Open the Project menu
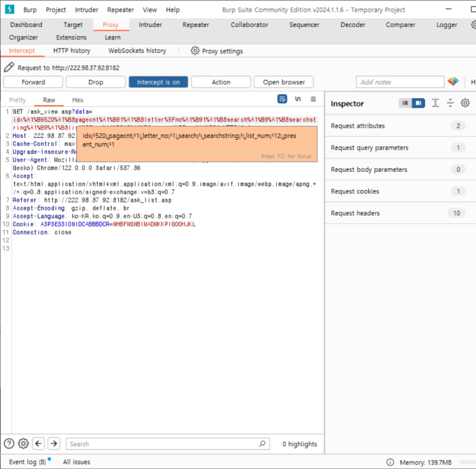Viewport: 476px width, 469px height. click(x=56, y=10)
